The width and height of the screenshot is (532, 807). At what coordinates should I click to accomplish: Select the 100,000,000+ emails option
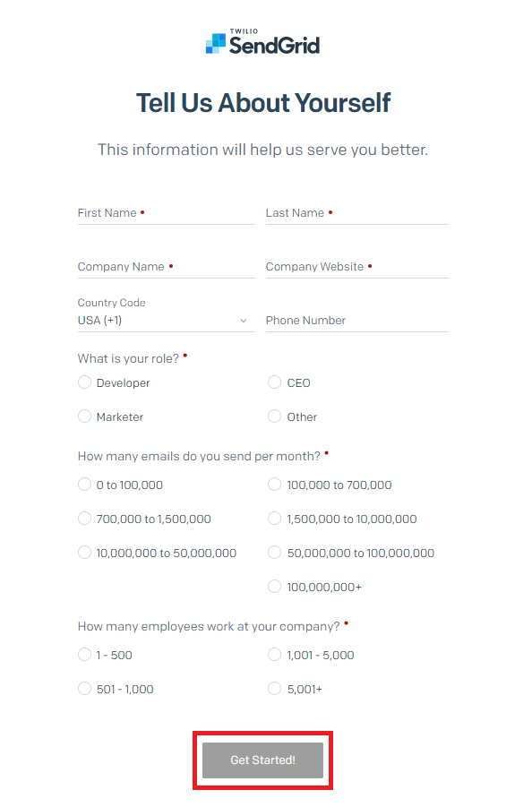pyautogui.click(x=275, y=586)
